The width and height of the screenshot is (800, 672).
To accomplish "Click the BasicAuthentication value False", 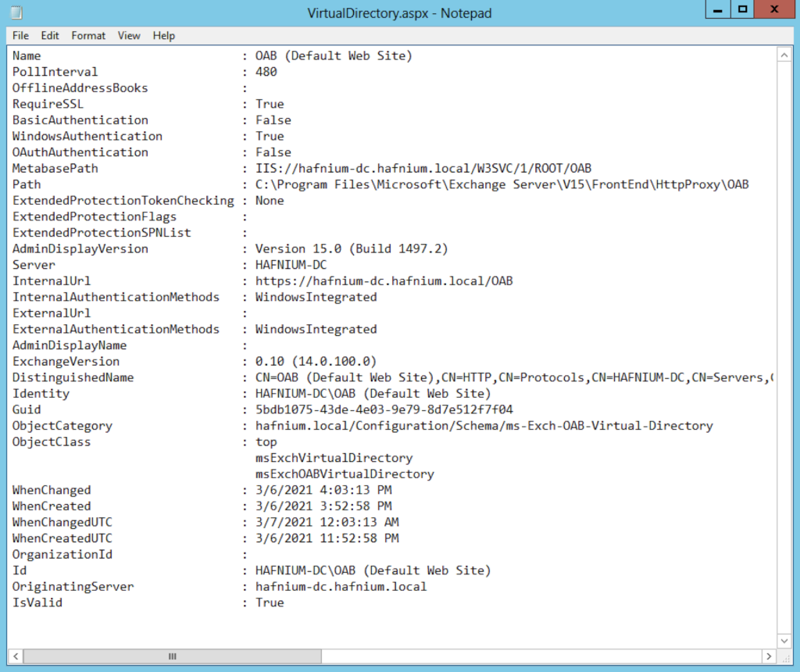I will point(273,120).
